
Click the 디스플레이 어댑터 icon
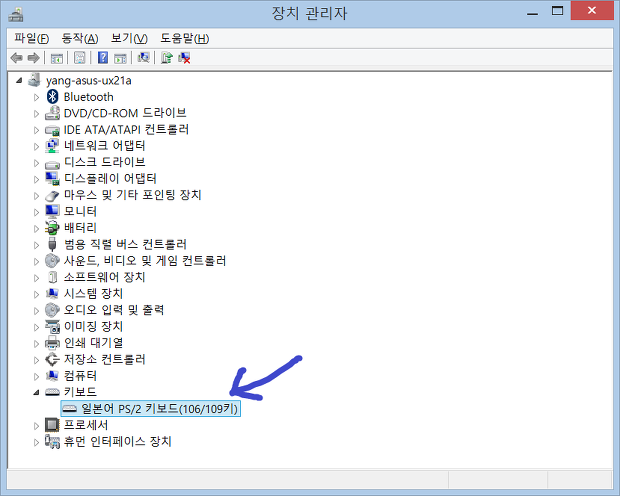click(52, 178)
